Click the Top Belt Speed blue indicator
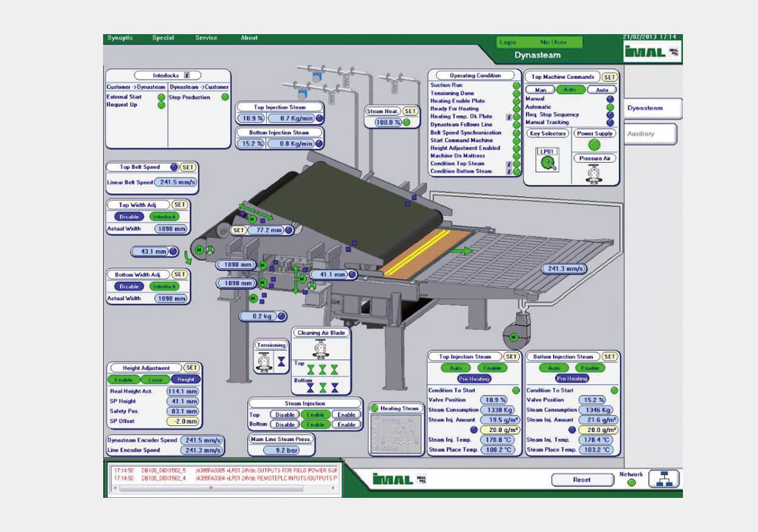758x532 pixels. point(174,167)
